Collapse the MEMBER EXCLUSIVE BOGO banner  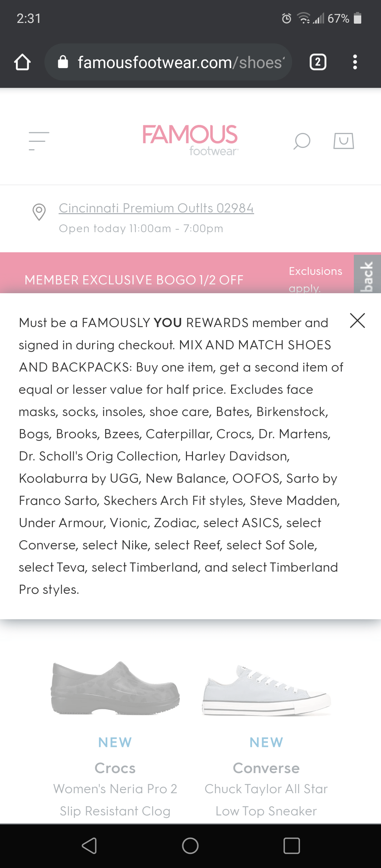(134, 279)
